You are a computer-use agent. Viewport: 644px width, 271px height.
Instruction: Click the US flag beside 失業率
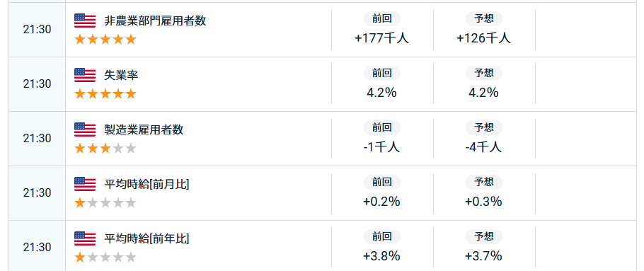tap(85, 75)
